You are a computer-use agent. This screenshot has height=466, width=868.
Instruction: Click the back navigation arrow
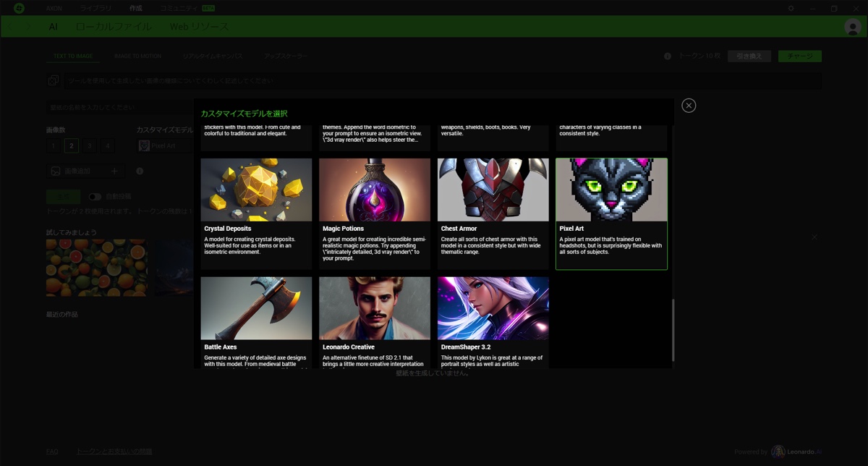[x=11, y=27]
